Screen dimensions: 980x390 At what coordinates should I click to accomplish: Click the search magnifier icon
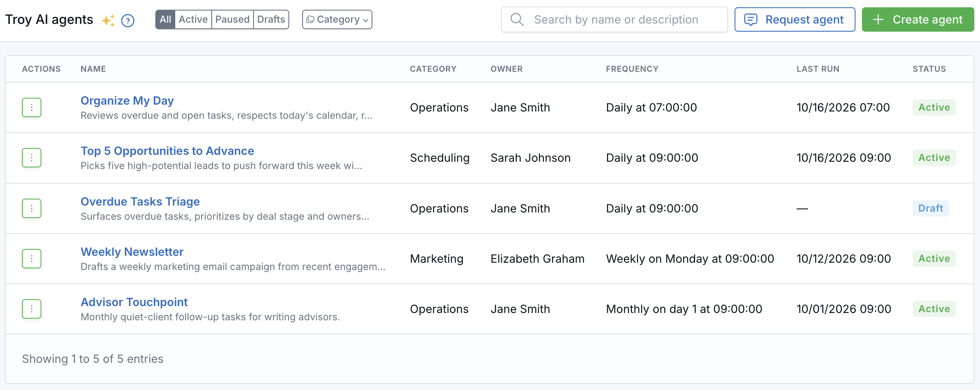(517, 19)
